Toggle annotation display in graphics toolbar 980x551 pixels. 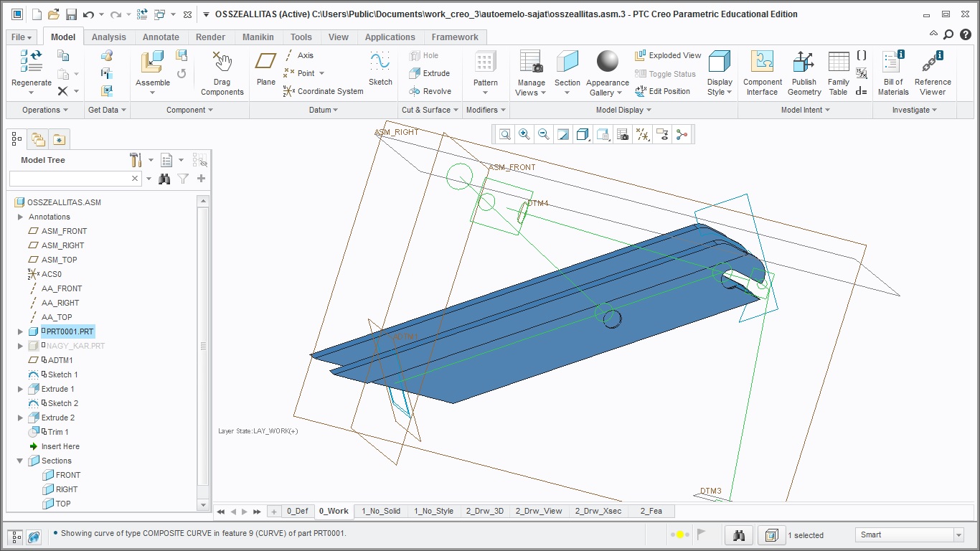662,134
